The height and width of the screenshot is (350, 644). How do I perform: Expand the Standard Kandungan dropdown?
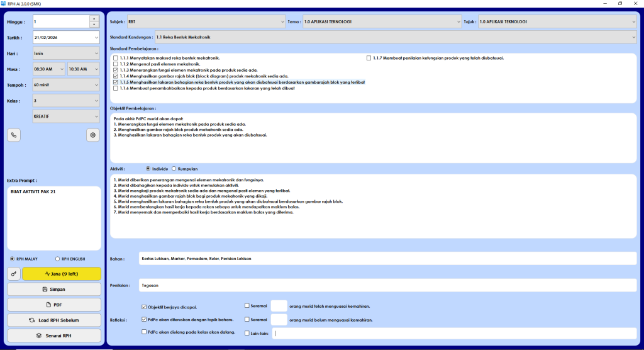click(396, 38)
